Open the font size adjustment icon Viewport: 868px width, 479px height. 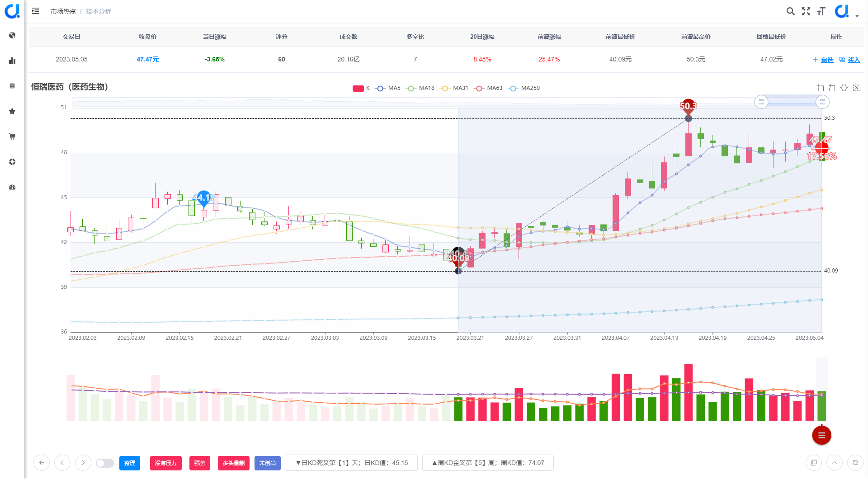pyautogui.click(x=821, y=11)
